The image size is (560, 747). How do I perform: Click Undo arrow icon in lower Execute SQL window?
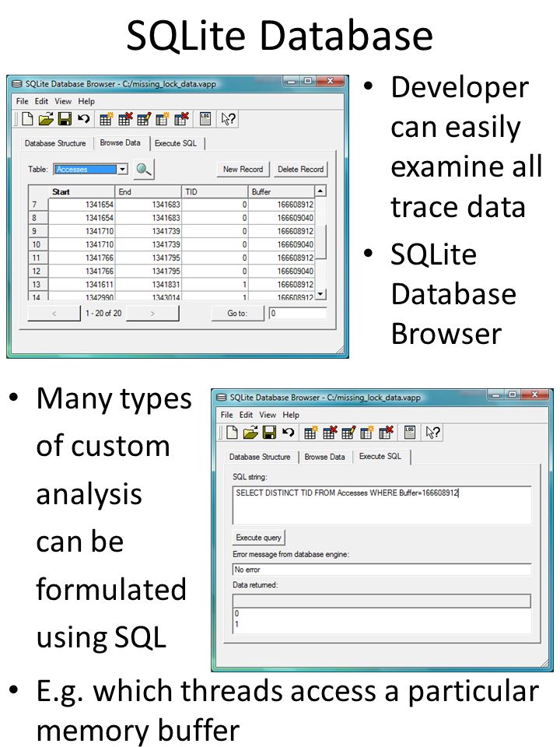(288, 432)
